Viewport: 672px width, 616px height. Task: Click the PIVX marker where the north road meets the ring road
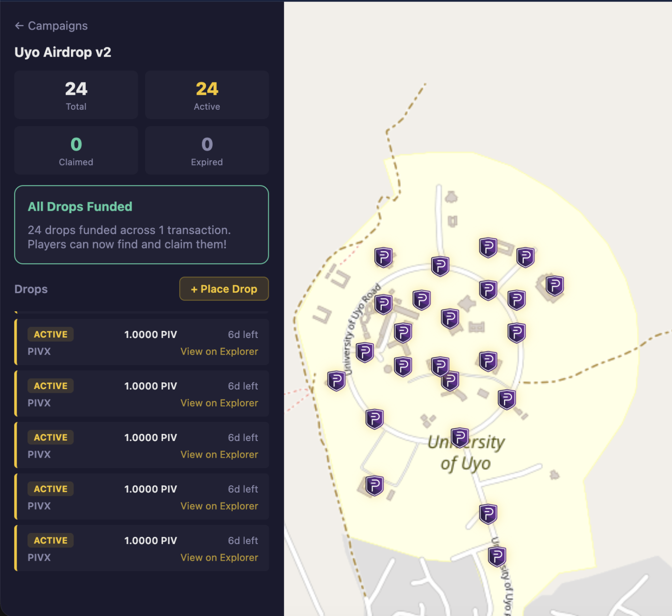click(x=440, y=266)
